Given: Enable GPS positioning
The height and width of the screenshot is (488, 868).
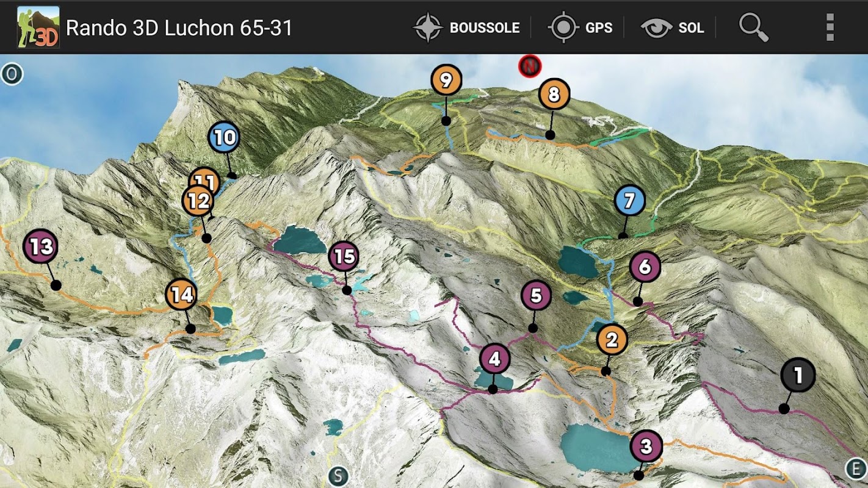Looking at the screenshot, I should [x=580, y=27].
